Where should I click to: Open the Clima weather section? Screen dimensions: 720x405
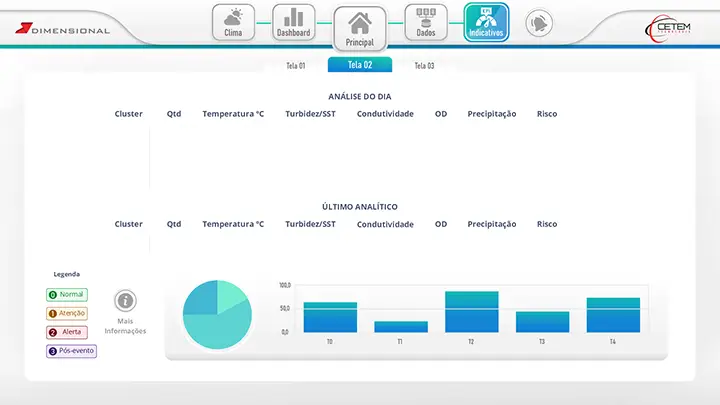click(x=233, y=22)
